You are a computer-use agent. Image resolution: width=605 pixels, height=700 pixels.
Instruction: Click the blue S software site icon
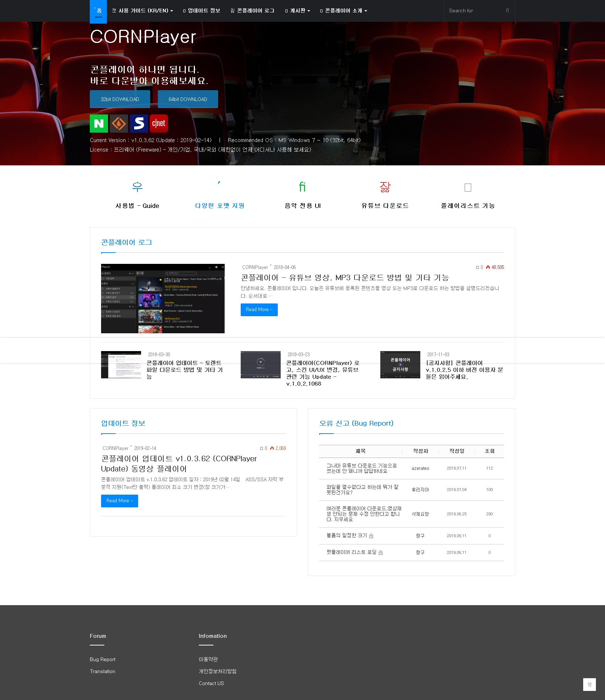pos(139,124)
